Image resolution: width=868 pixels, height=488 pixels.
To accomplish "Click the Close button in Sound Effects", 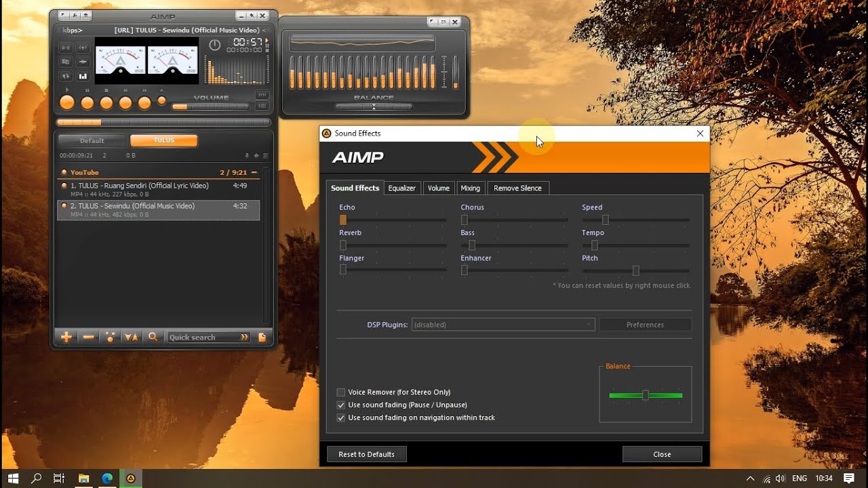I will click(x=662, y=454).
